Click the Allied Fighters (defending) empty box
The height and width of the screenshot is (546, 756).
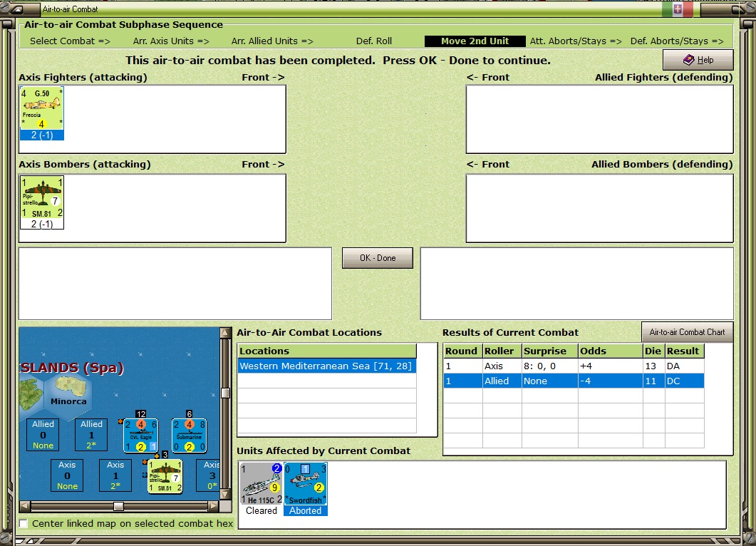(x=600, y=119)
